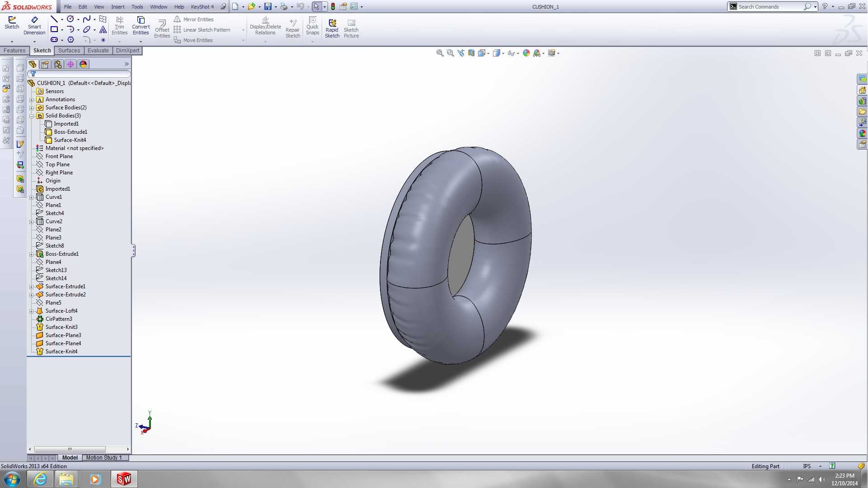Expand the Curve1 feature node

tap(32, 197)
